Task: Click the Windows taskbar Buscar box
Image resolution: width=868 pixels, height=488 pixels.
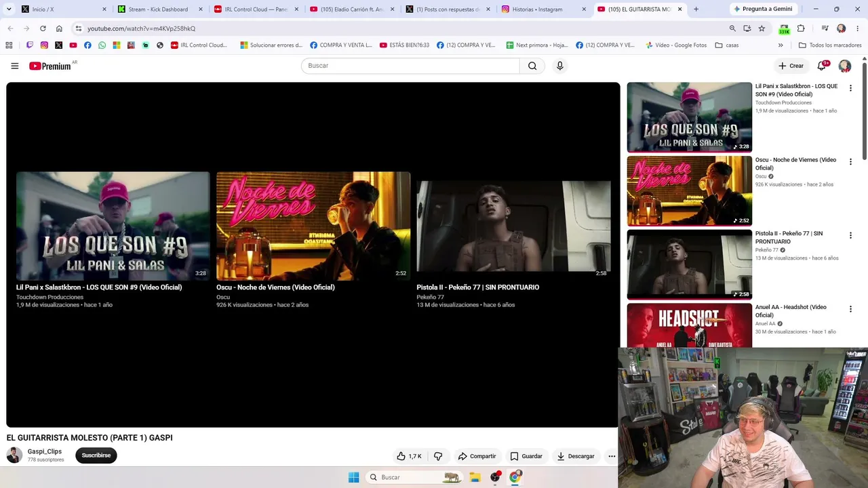Action: click(413, 477)
